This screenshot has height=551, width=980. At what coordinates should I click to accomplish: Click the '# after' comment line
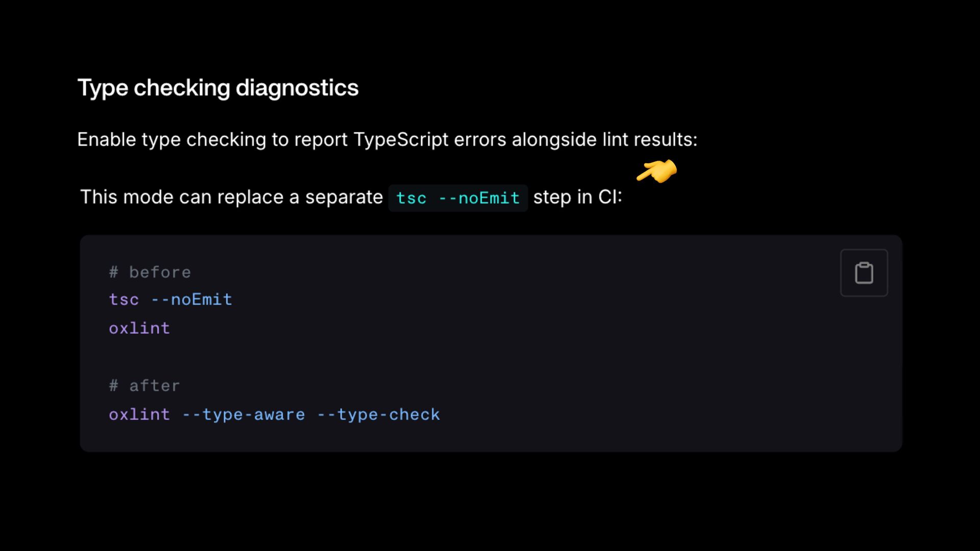coord(144,386)
